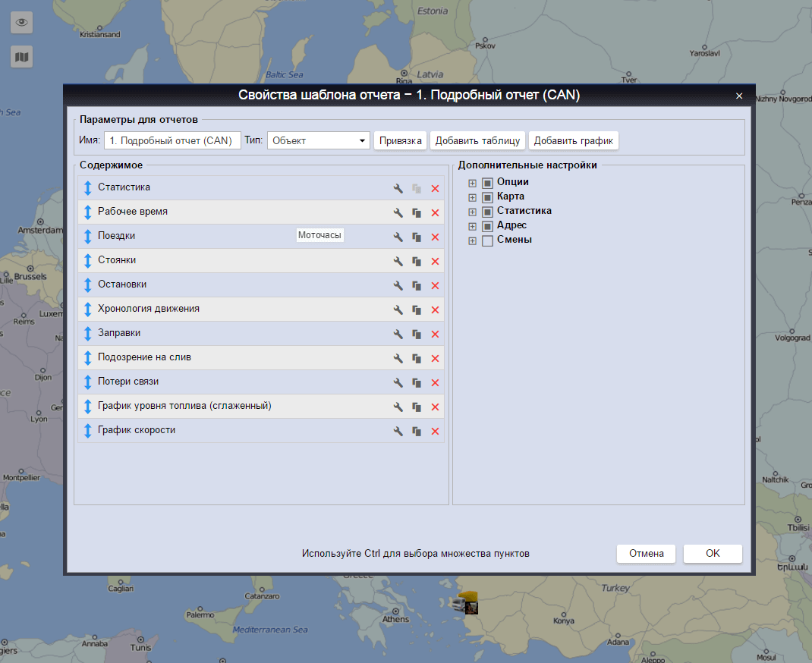Delete the Поездки row
This screenshot has height=663, width=812.
click(435, 237)
